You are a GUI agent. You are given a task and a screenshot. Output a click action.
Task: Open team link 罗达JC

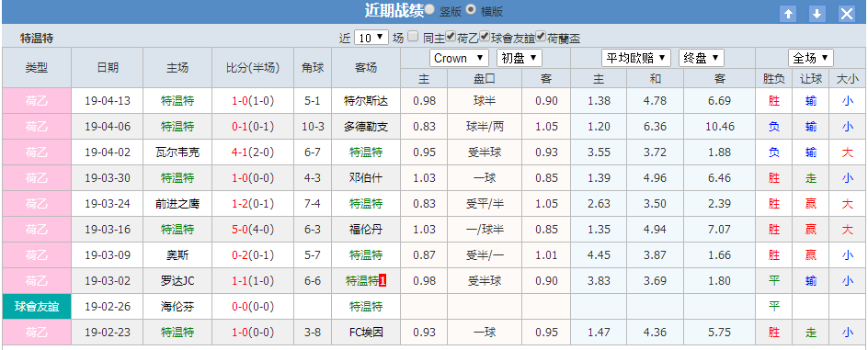coord(177,281)
